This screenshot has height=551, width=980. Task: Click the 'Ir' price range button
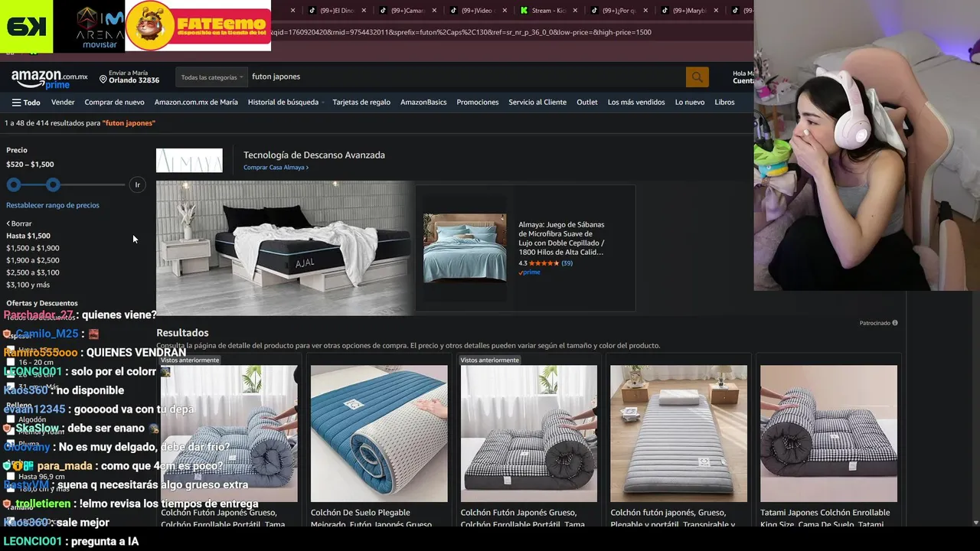[x=138, y=184]
